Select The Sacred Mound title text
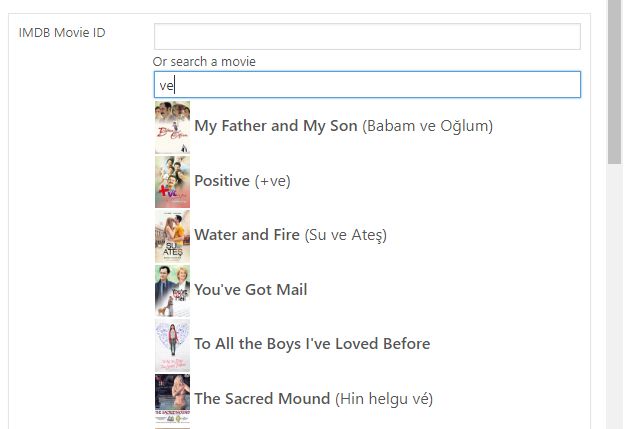Screen dimensions: 634x429 tap(262, 398)
